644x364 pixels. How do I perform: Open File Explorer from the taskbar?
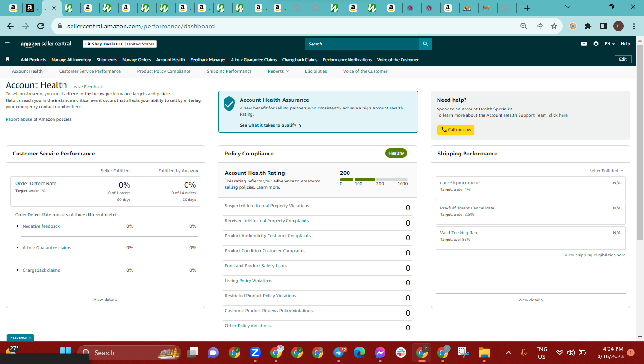pyautogui.click(x=484, y=353)
